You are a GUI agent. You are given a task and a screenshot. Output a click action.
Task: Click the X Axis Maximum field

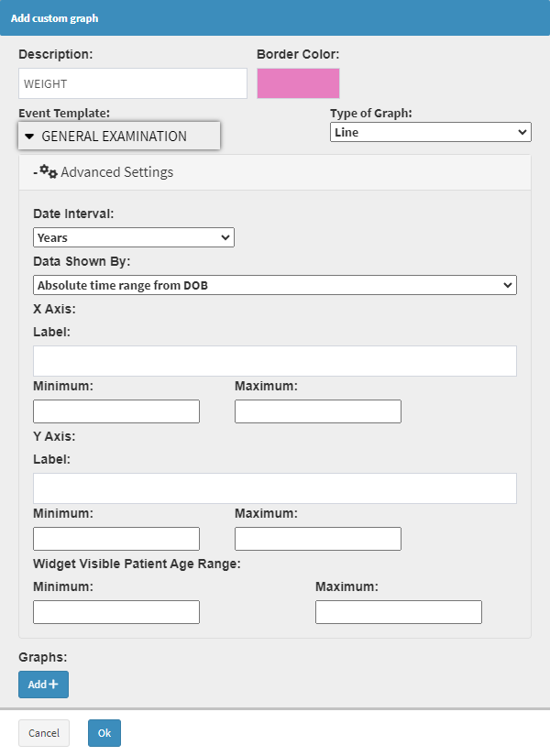[x=318, y=411]
